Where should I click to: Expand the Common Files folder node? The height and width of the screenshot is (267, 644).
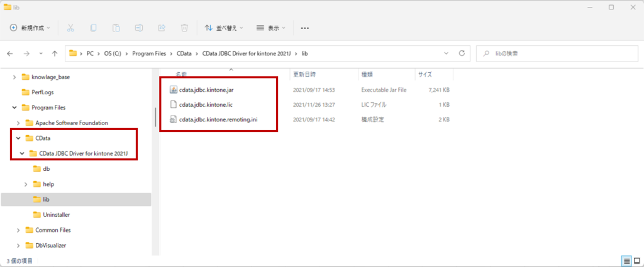(x=18, y=230)
